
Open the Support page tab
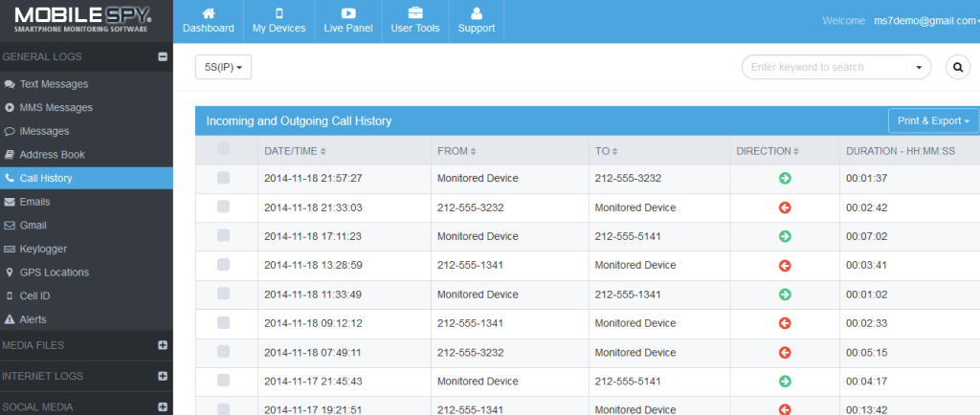[x=477, y=21]
